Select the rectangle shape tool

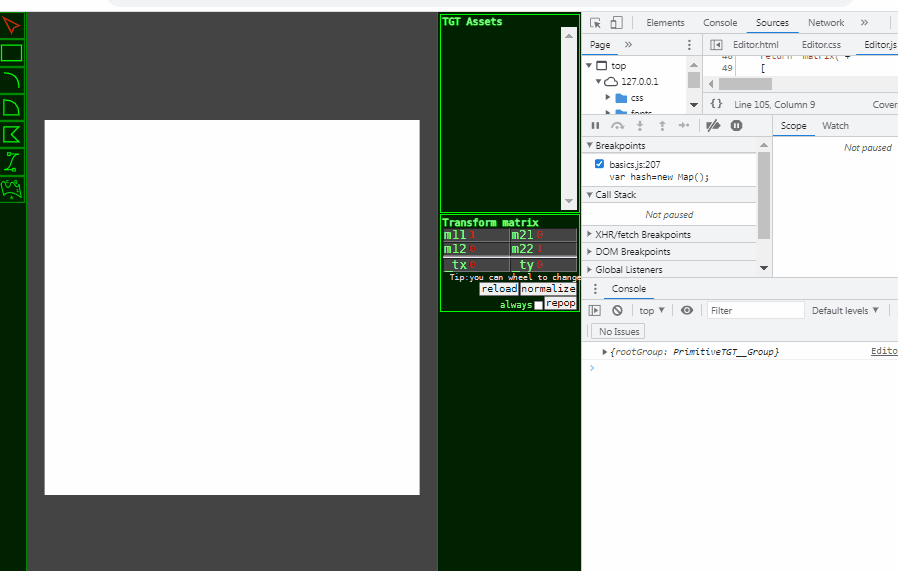tap(11, 53)
